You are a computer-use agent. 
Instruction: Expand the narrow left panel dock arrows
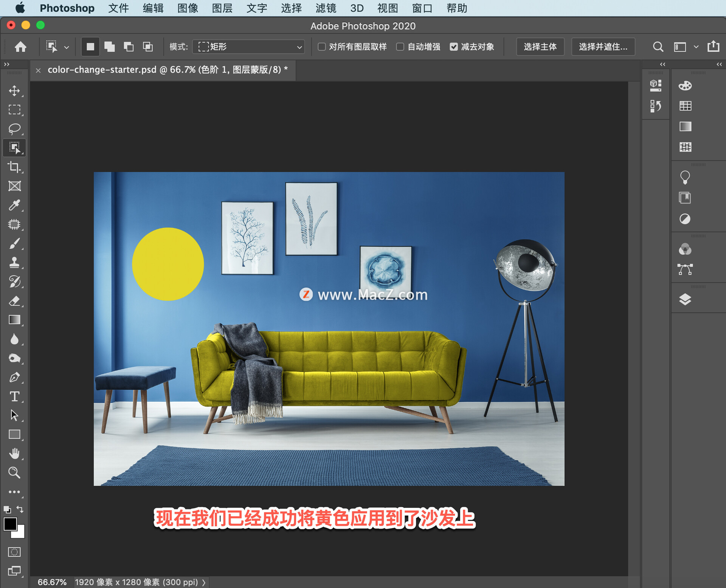coord(662,64)
